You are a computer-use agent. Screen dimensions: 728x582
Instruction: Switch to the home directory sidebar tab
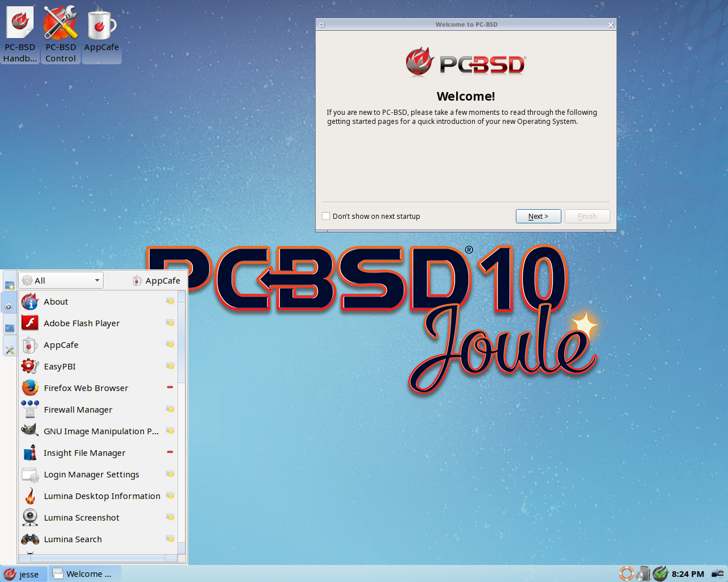click(x=9, y=328)
